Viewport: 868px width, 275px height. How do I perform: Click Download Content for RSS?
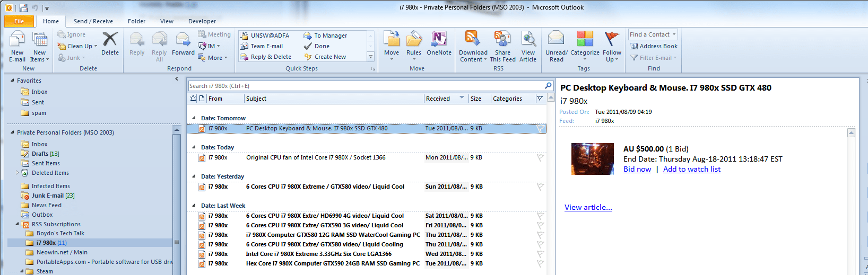(473, 47)
